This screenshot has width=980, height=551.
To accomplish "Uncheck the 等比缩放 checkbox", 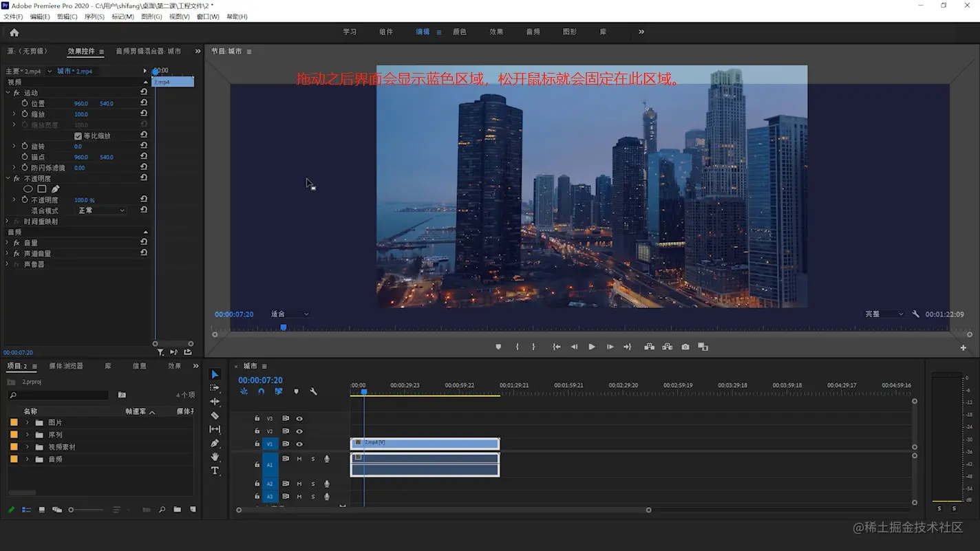I will click(78, 136).
